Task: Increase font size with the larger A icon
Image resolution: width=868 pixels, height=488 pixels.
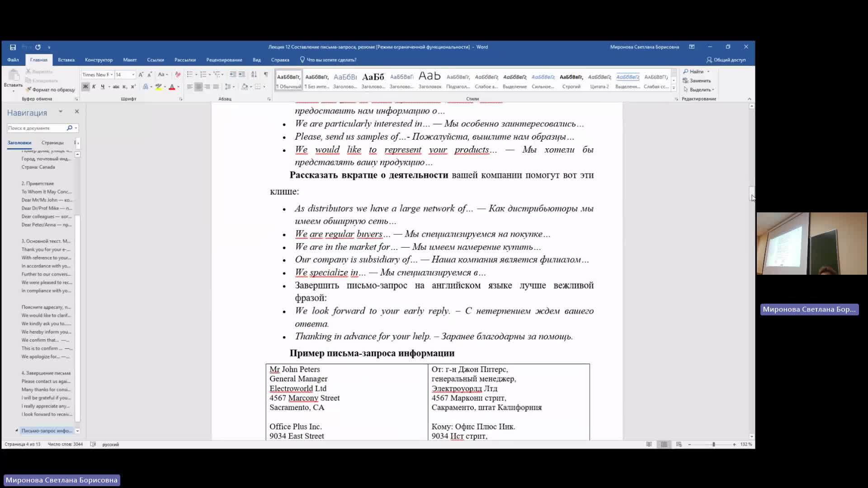Action: point(141,75)
